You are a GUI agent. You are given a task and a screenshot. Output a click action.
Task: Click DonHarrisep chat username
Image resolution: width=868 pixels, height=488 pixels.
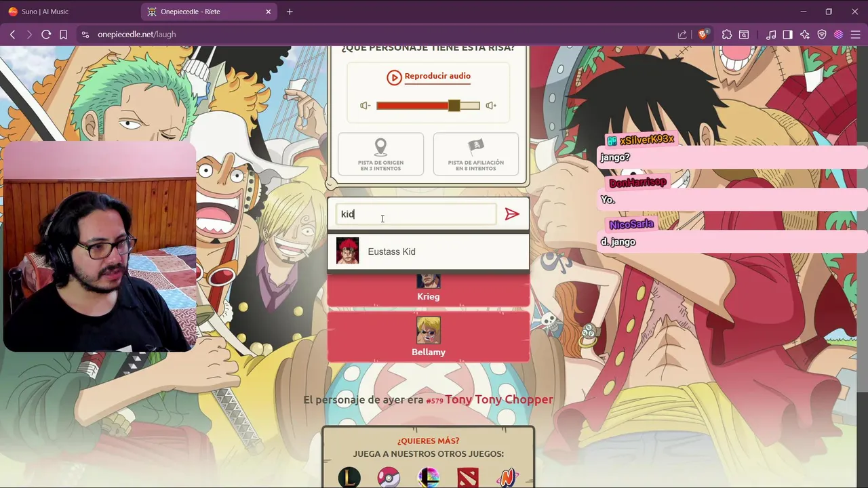click(637, 183)
